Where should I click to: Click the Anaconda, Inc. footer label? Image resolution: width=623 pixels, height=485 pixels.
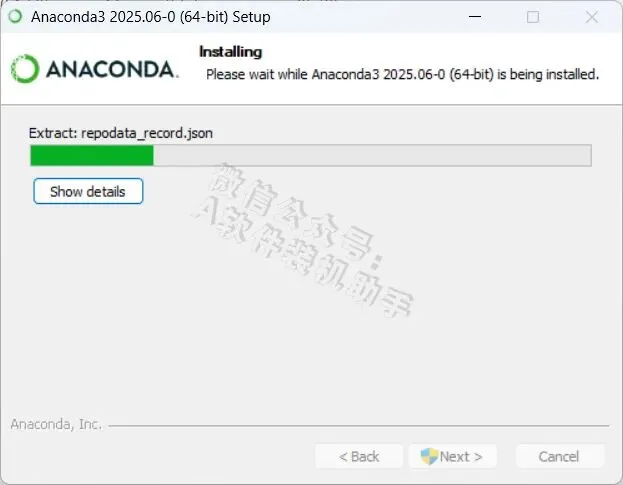[x=56, y=424]
